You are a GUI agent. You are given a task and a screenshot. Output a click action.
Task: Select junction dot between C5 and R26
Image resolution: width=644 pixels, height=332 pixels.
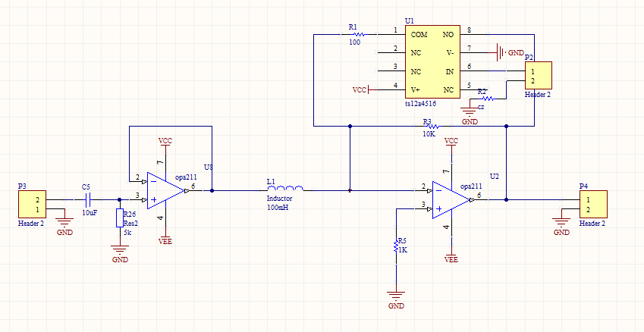120,200
